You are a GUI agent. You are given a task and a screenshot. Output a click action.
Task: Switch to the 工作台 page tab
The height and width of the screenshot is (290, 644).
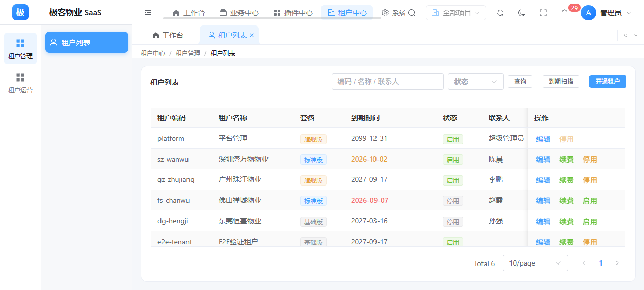168,35
